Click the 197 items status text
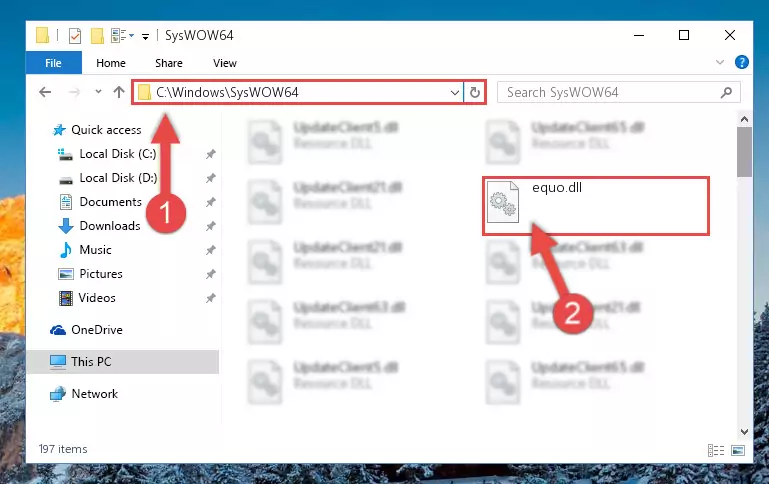 pos(63,449)
